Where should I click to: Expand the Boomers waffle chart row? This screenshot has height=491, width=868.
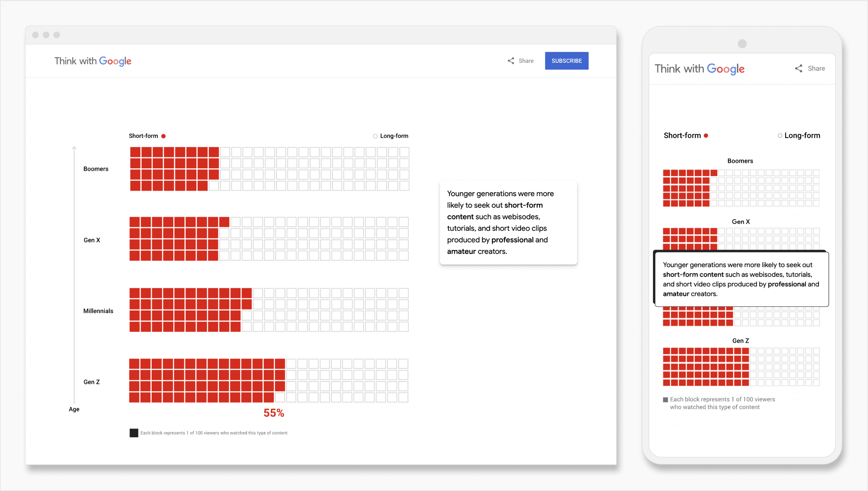click(x=96, y=169)
